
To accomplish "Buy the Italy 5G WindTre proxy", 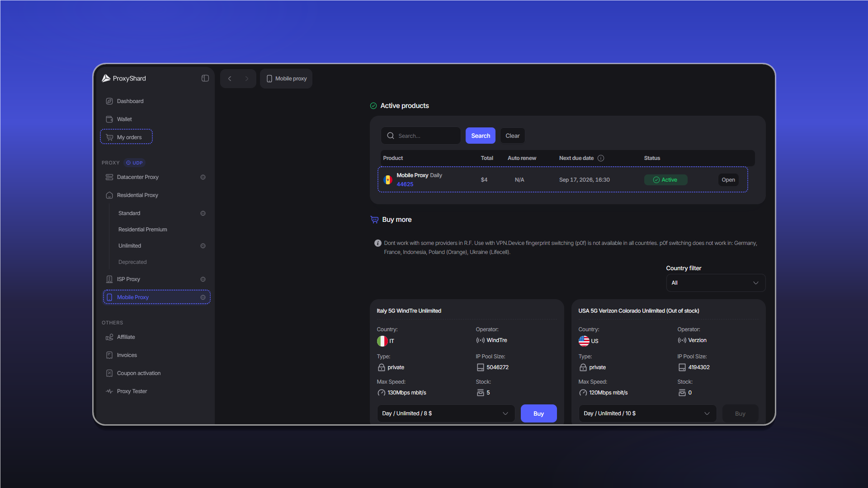I will click(x=538, y=413).
